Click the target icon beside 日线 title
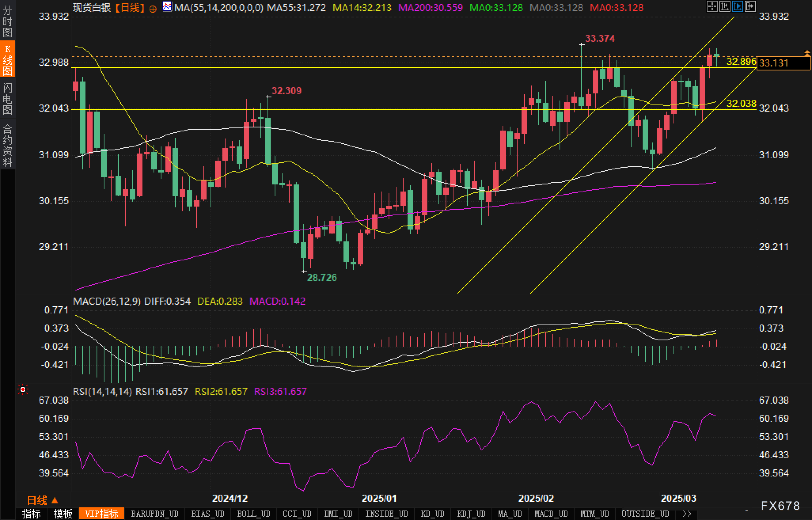This screenshot has width=812, height=520. click(153, 9)
